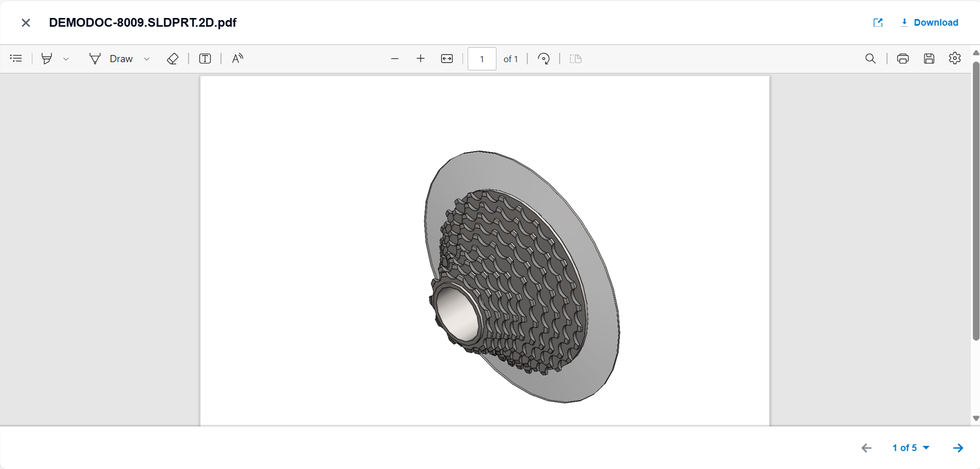Expand the highlighter options dropdown arrow
The width and height of the screenshot is (980, 469).
66,59
